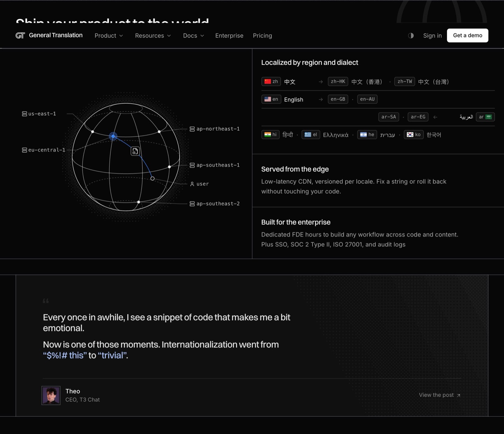Select the ar Saudi flag badge
This screenshot has width=504, height=434.
pos(485,117)
